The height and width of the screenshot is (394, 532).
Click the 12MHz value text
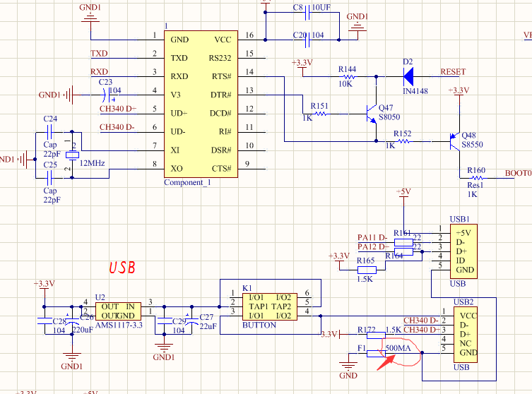(93, 163)
